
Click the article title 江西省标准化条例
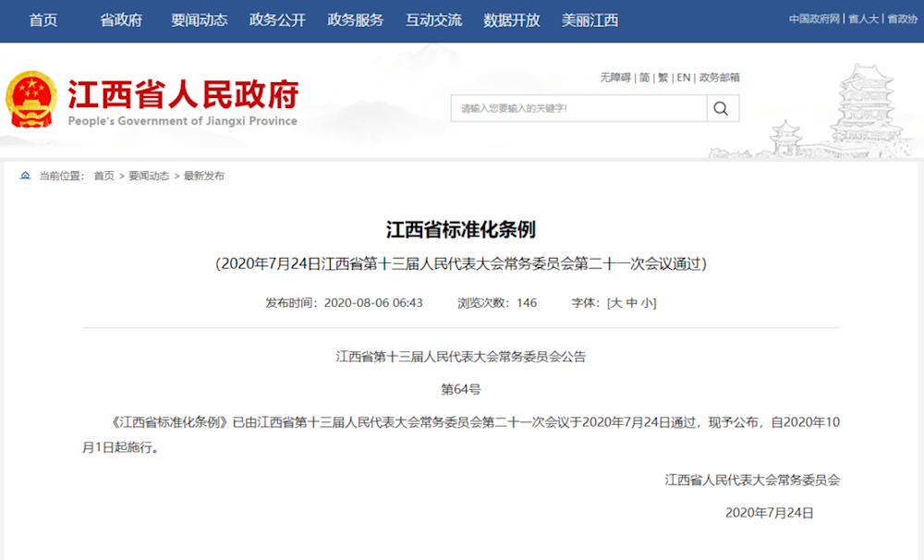pos(461,230)
